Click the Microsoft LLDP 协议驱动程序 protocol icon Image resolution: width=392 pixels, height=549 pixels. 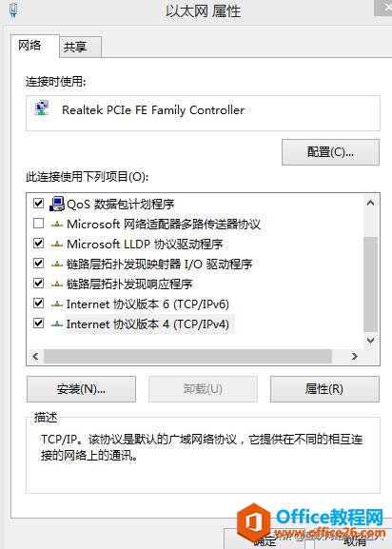(57, 245)
